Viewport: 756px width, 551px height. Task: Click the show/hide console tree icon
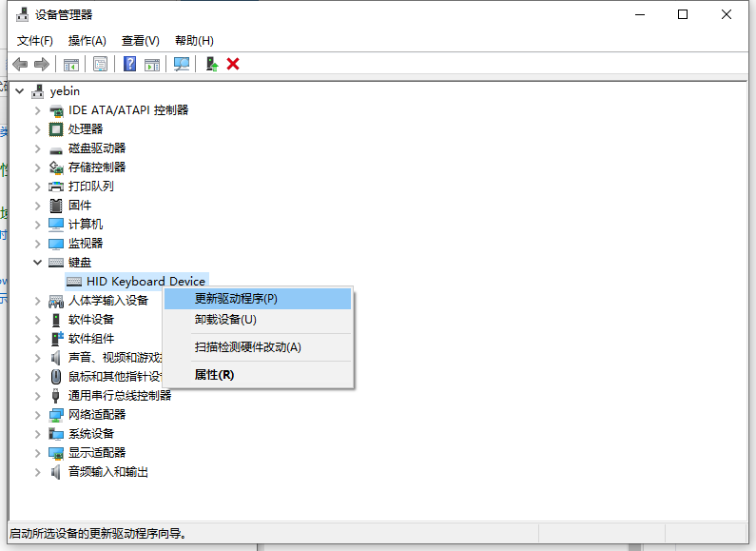coord(70,64)
